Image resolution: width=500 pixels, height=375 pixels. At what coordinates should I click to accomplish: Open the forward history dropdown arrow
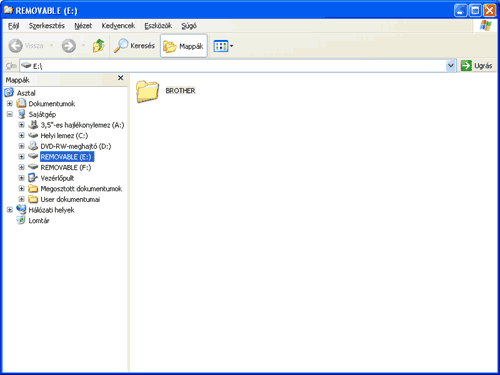point(83,45)
